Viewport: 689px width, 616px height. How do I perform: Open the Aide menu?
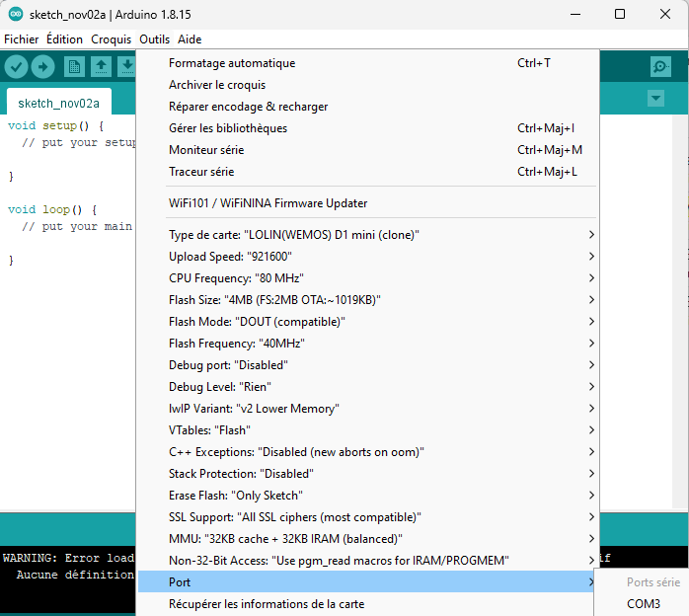click(190, 39)
